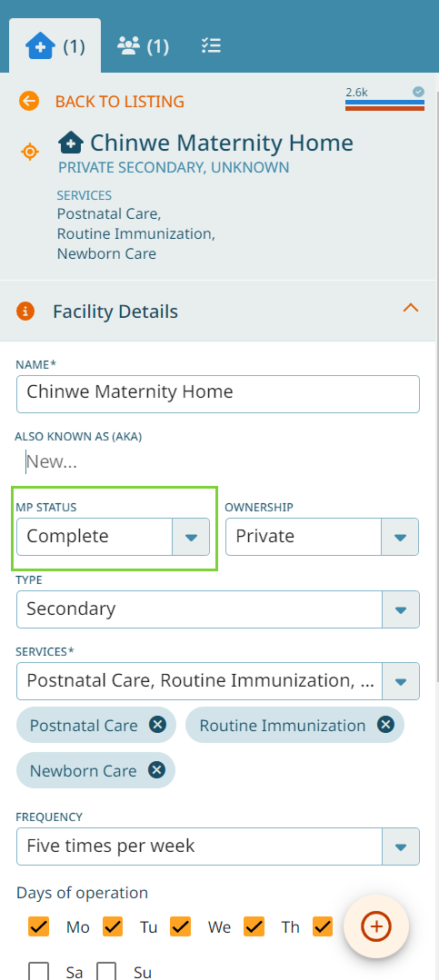Switch to the people group tab
439x980 pixels.
143,45
